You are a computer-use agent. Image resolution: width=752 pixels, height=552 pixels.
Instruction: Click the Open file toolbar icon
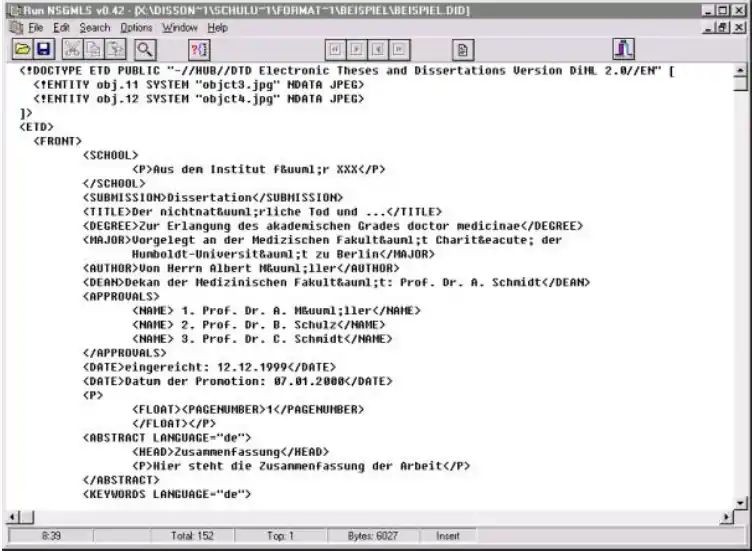pos(19,49)
